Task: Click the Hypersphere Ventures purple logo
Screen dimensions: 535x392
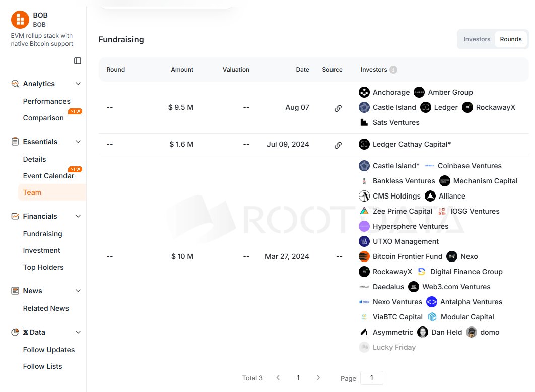Action: [x=364, y=226]
